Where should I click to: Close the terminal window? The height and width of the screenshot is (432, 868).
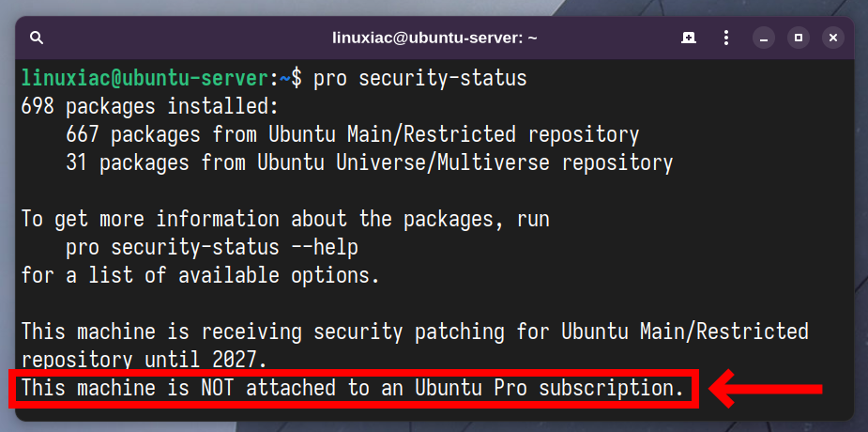833,39
